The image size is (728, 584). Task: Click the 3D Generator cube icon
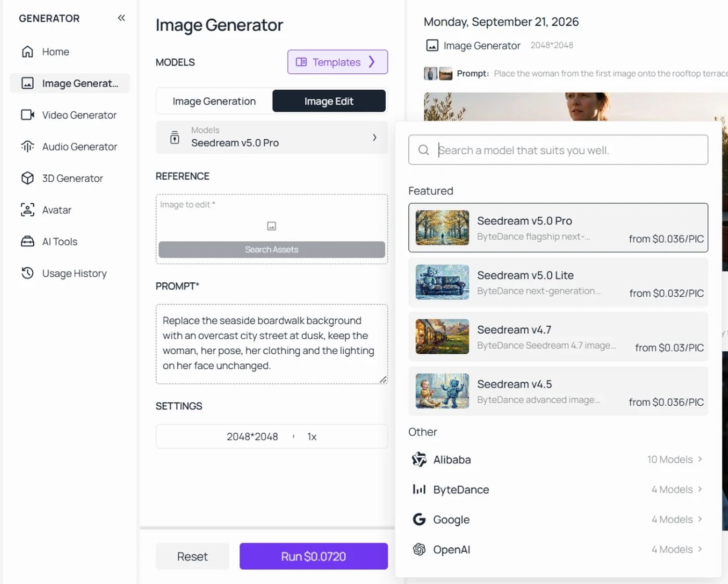pyautogui.click(x=27, y=178)
